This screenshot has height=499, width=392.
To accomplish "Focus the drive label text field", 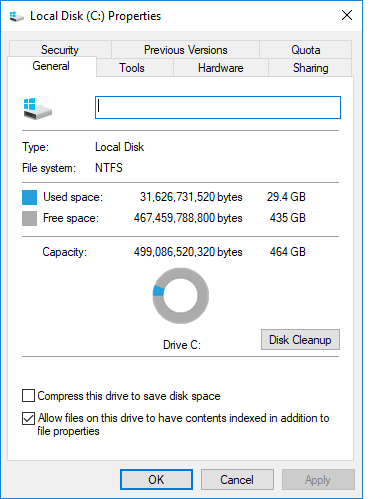I will (x=218, y=107).
